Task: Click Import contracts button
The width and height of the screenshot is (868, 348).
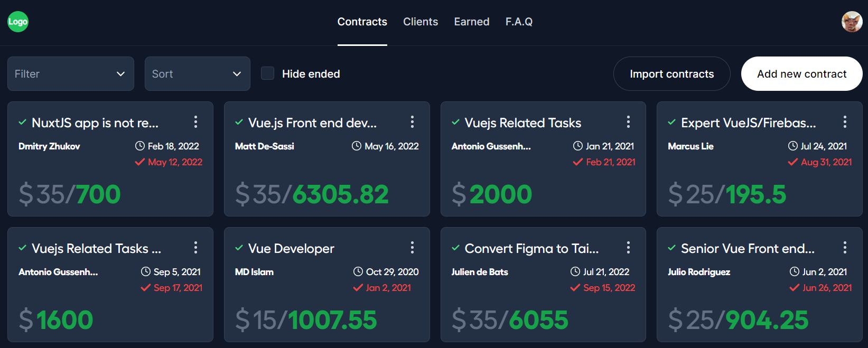Action: coord(672,74)
